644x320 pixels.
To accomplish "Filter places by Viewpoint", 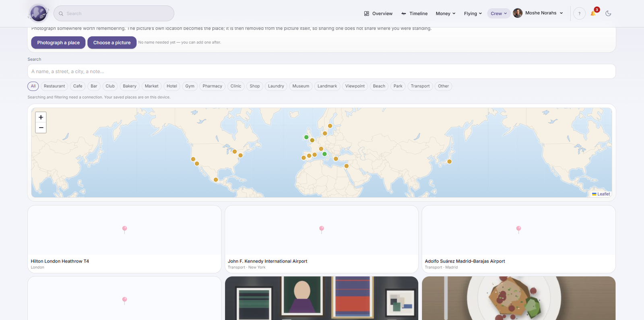I will tap(355, 86).
